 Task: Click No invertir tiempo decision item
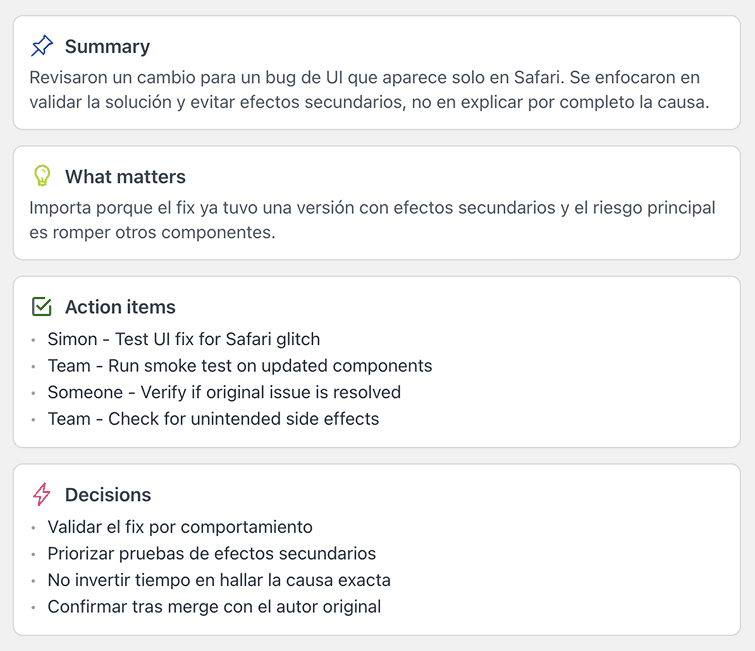click(x=219, y=580)
